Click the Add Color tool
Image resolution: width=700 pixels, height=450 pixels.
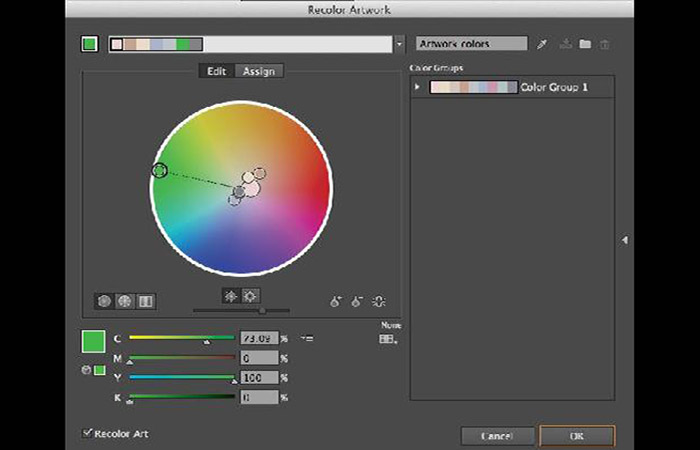point(336,301)
